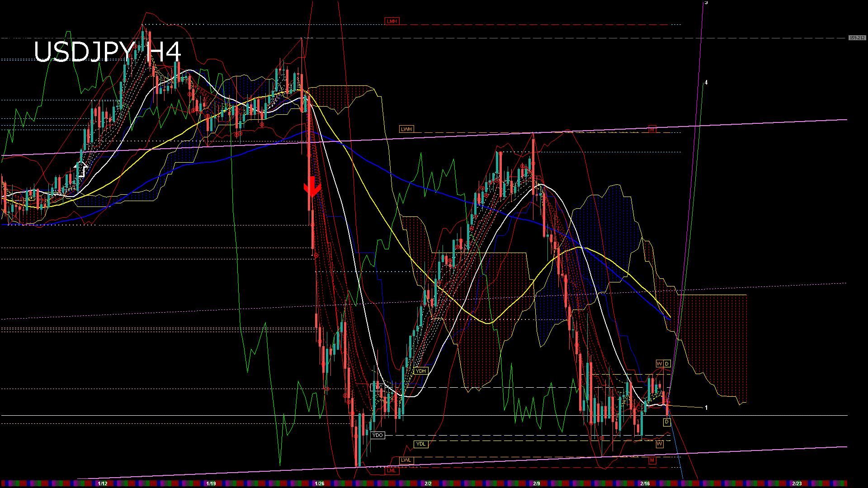Select the orange W weekly marker box
This screenshot has width=868, height=488.
(x=660, y=444)
